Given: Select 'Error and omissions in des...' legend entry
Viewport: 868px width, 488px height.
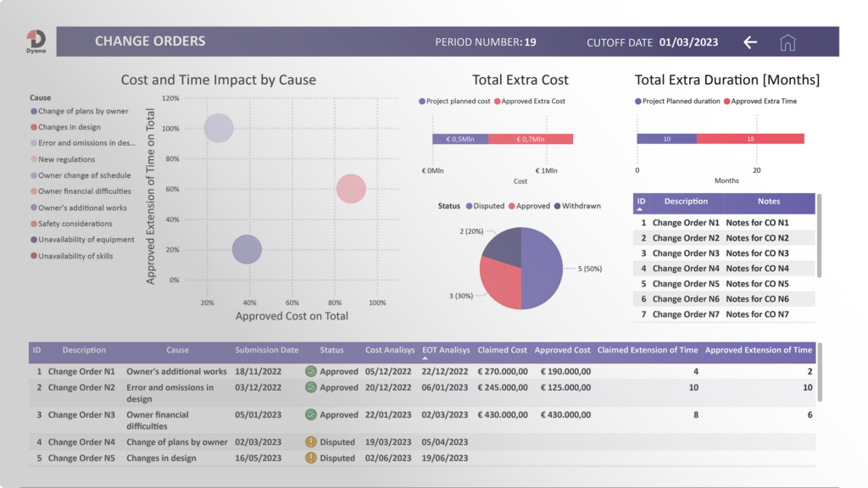Looking at the screenshot, I should [x=83, y=142].
